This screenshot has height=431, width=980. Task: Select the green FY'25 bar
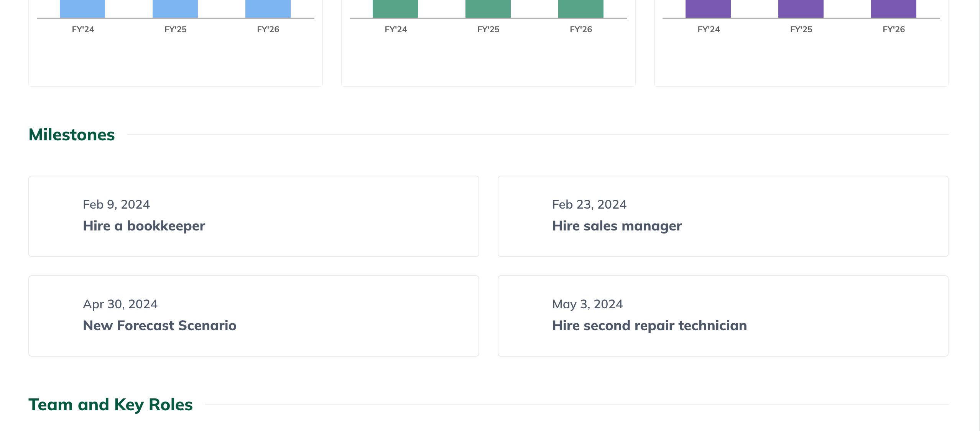coord(488,8)
